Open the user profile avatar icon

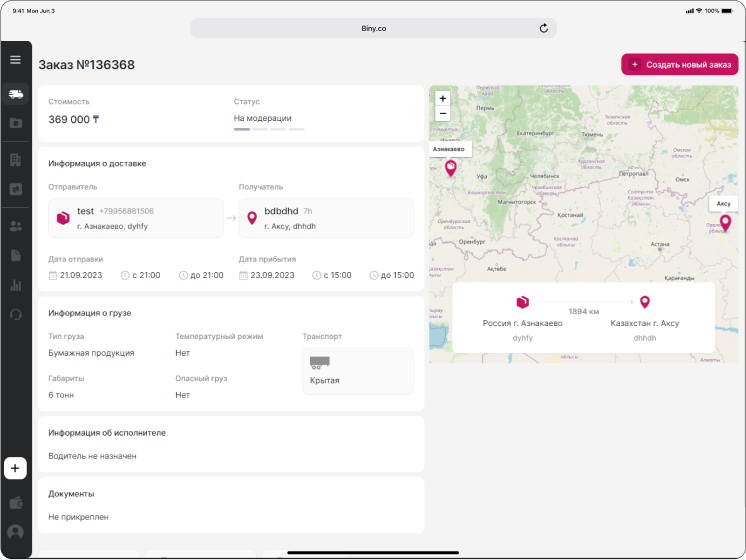pyautogui.click(x=15, y=532)
